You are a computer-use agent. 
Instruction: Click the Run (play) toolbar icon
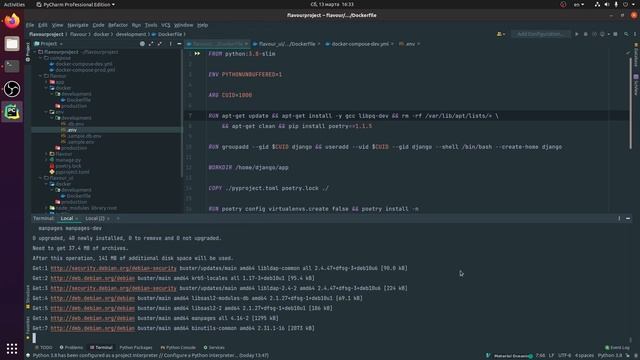click(577, 34)
